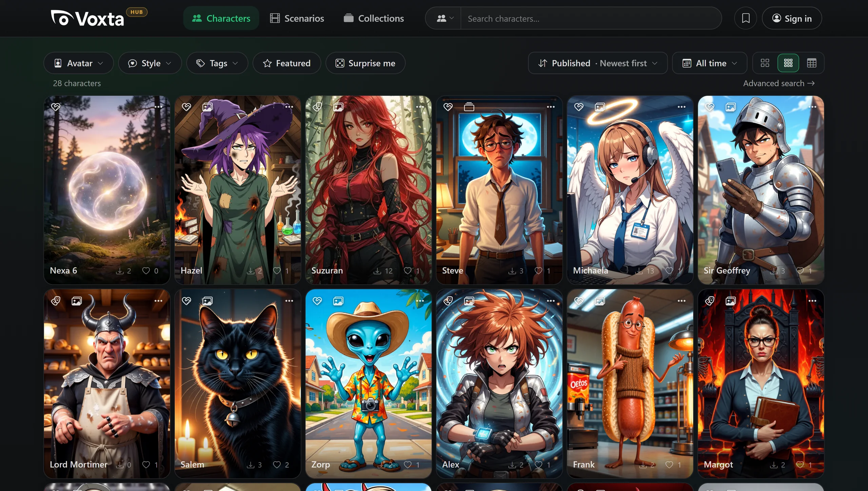The image size is (868, 491).
Task: Open the Zorp alien character card
Action: tap(369, 384)
